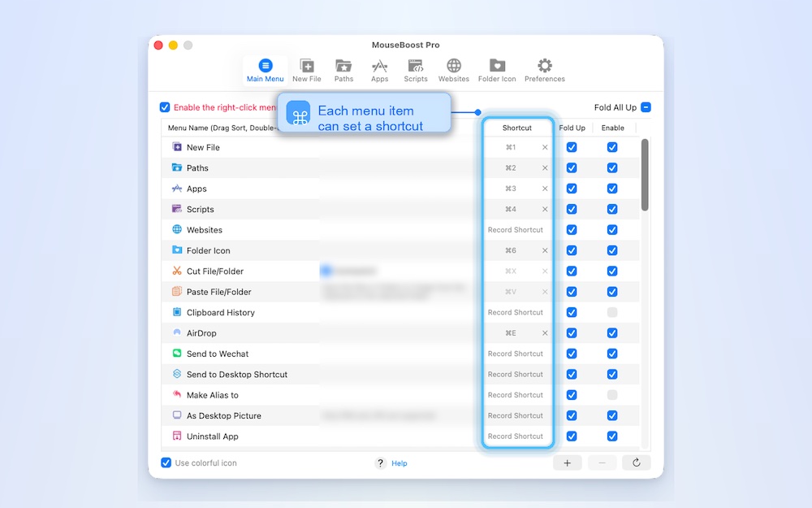This screenshot has width=812, height=508.
Task: Click the New File row icon
Action: 176,146
